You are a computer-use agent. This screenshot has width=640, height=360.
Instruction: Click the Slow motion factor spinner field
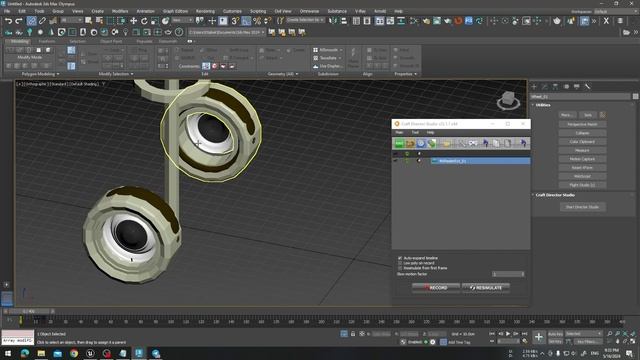[508, 274]
